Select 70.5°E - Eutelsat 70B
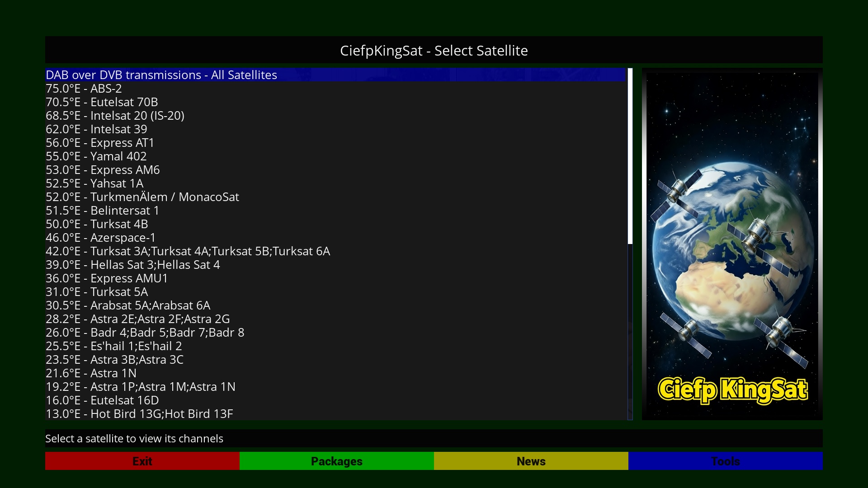This screenshot has height=488, width=868. (335, 102)
